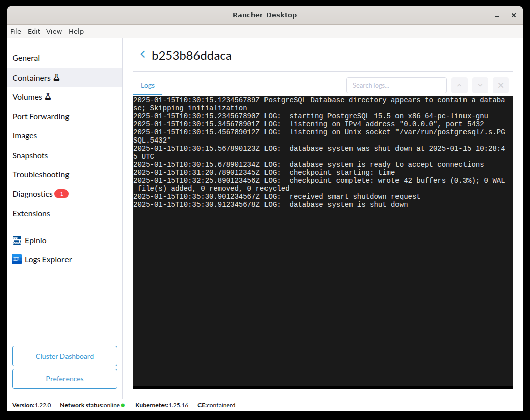
Task: Click the experimental flask icon beside Containers
Action: coord(57,77)
